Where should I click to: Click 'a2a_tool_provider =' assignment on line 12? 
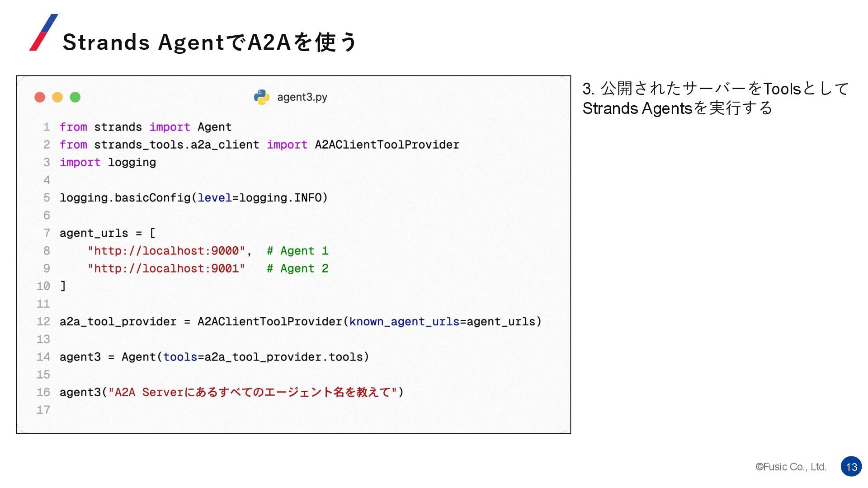coord(125,322)
